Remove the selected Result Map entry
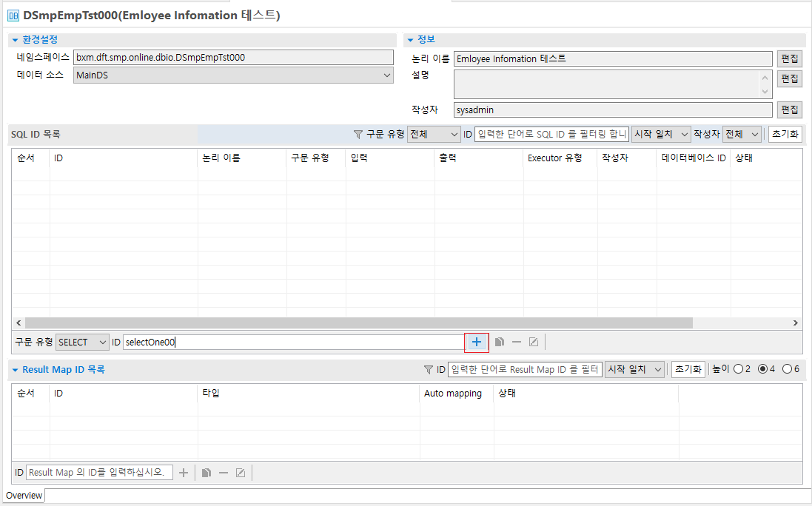This screenshot has height=506, width=812. [x=224, y=472]
